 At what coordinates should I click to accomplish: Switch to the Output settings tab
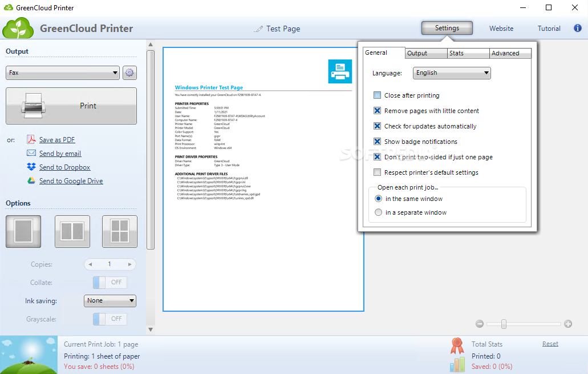pyautogui.click(x=427, y=53)
